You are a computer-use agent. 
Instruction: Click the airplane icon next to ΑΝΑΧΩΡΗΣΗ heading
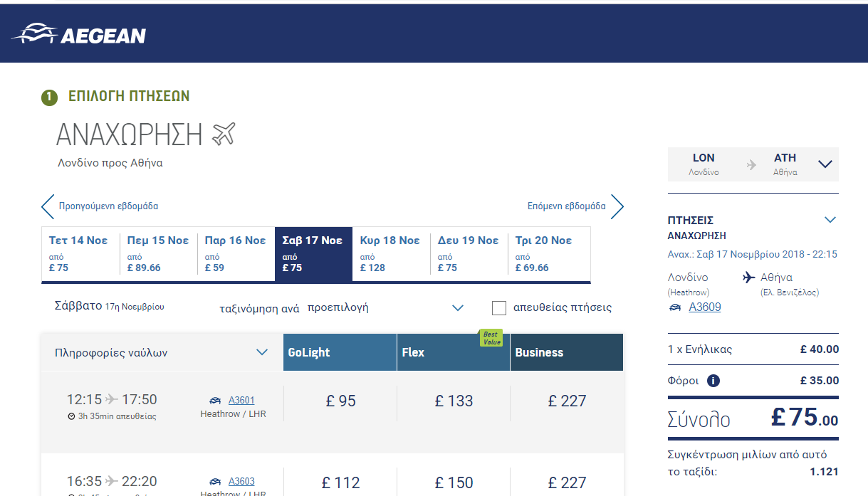pos(224,134)
